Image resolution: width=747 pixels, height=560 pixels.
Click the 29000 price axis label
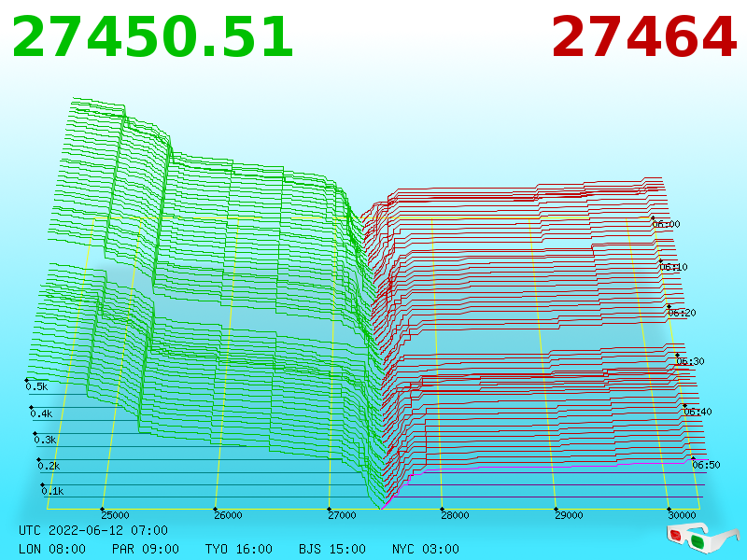tap(569, 515)
